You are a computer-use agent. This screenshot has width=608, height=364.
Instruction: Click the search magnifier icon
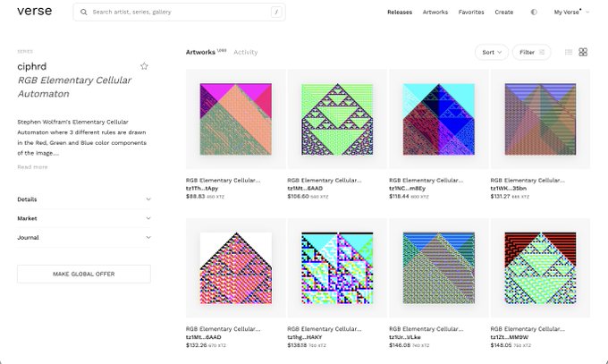coord(83,12)
